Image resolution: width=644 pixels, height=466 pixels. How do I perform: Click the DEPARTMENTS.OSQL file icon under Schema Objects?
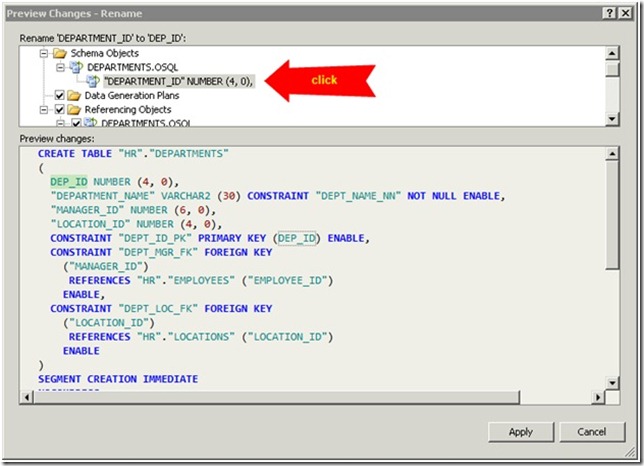pyautogui.click(x=76, y=65)
